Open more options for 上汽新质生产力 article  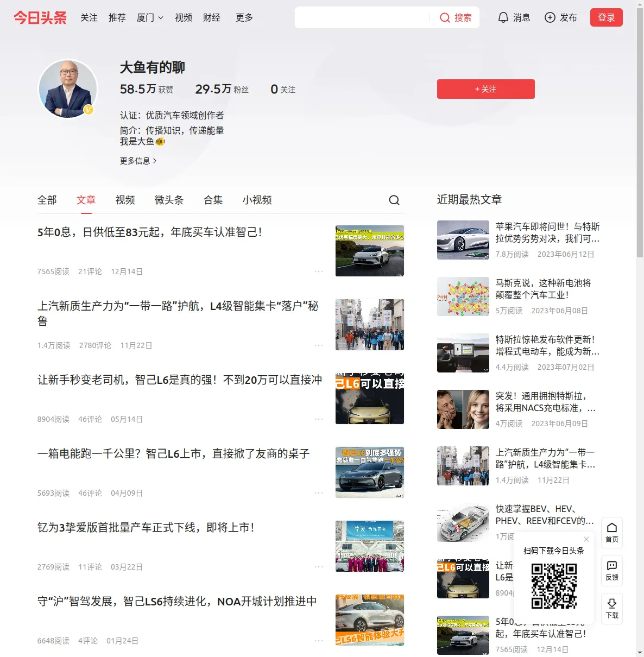coord(319,345)
